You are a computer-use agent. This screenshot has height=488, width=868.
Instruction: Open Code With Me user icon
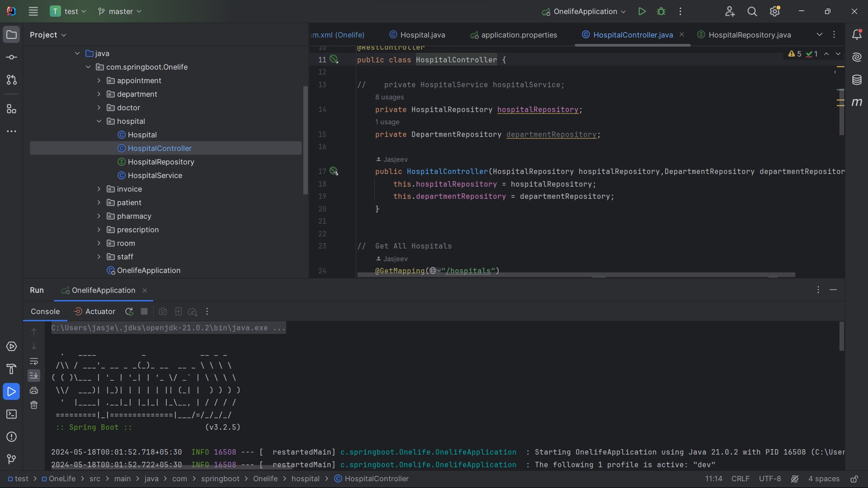click(x=730, y=12)
